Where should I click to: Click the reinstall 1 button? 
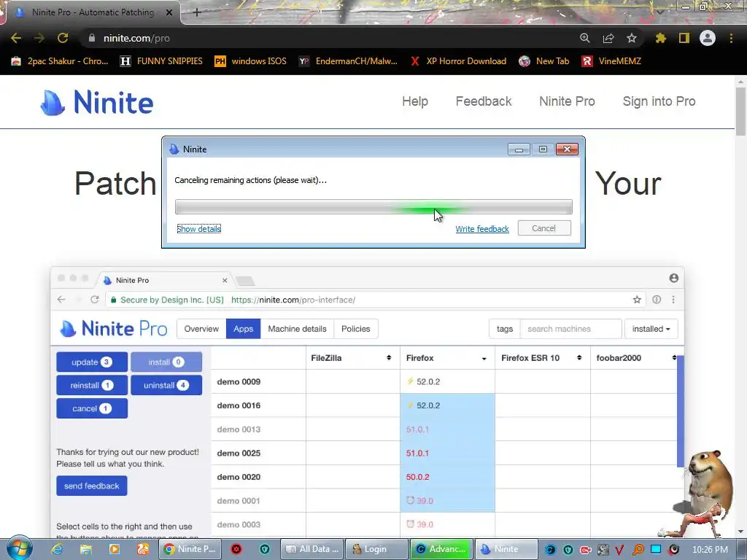pyautogui.click(x=92, y=385)
